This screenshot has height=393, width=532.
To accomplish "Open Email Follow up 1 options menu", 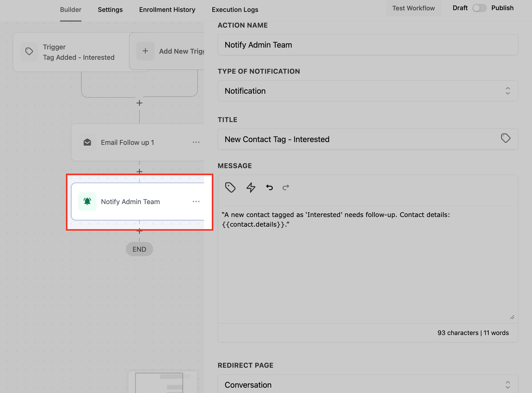I will pos(196,142).
